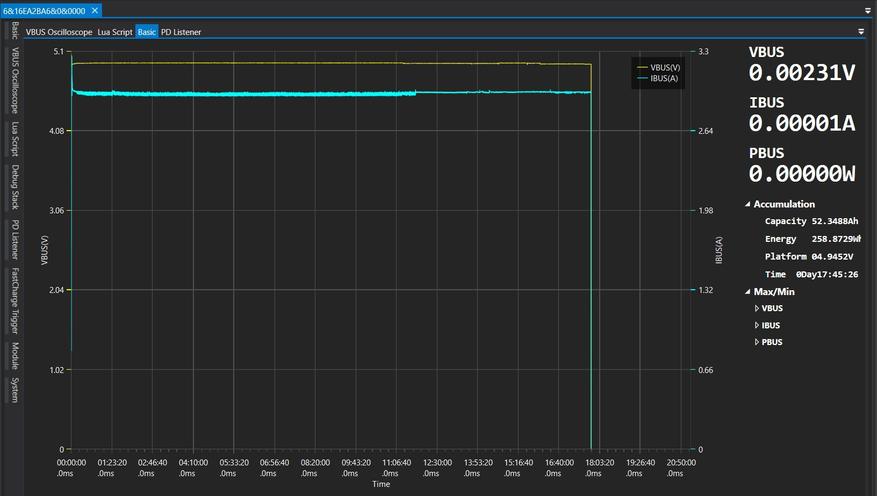Open System in the left sidebar
Image resolution: width=877 pixels, height=496 pixels.
[x=14, y=389]
